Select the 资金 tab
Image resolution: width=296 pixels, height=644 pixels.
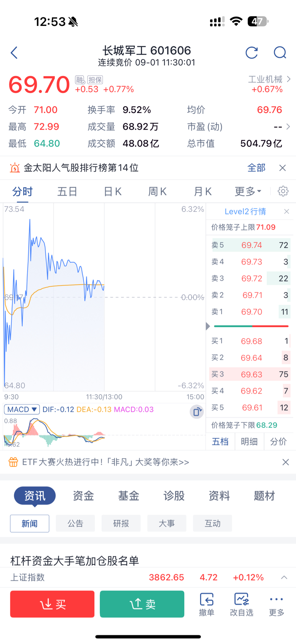83,496
